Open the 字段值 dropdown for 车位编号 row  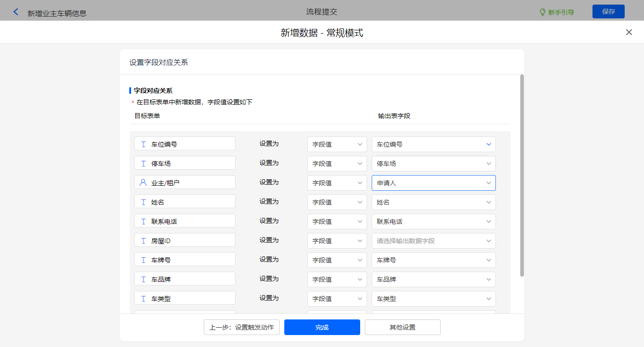click(337, 144)
